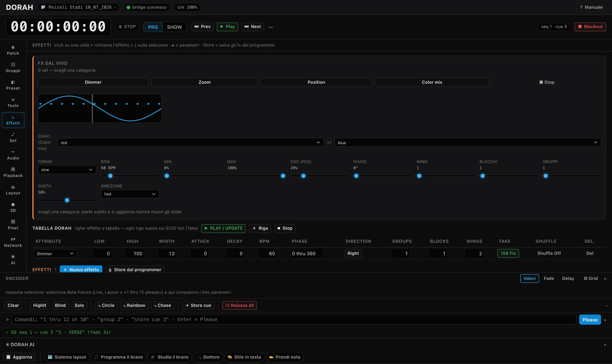Adjust the WIDTH slider handle

coord(67,200)
